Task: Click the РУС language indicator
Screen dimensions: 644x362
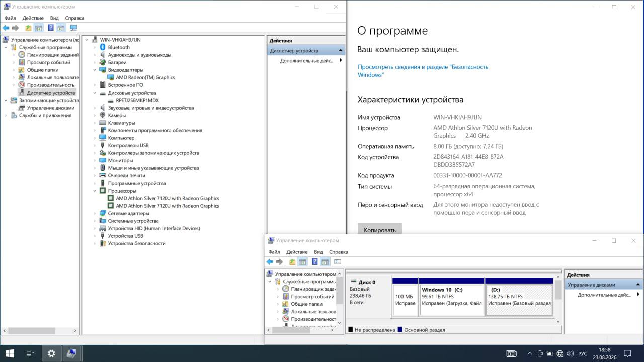Action: (x=583, y=353)
